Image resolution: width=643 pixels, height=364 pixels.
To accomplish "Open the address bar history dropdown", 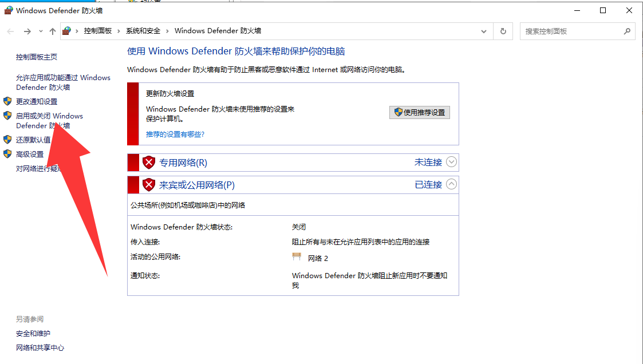I will pos(484,31).
